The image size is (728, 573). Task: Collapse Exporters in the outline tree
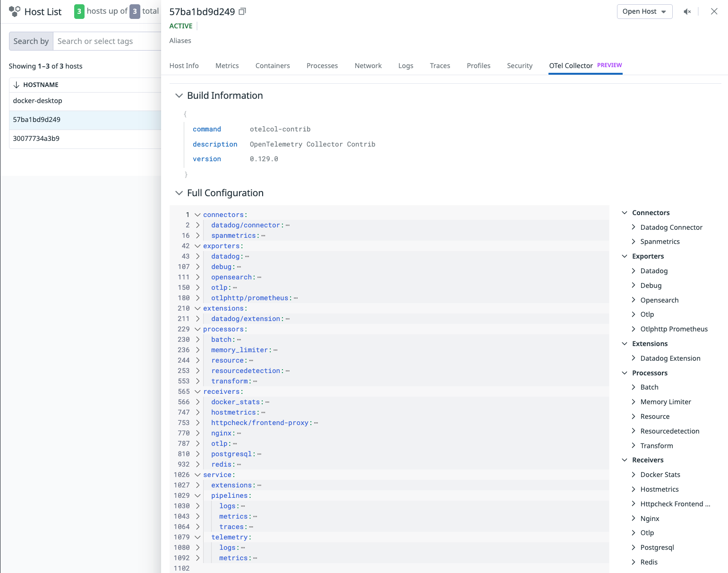(625, 256)
